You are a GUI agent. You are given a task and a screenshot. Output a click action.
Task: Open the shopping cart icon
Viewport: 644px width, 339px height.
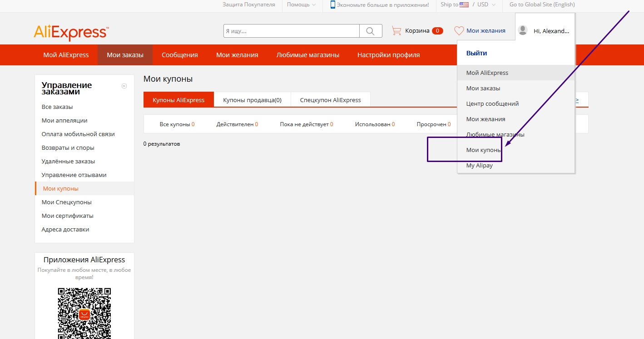(396, 31)
